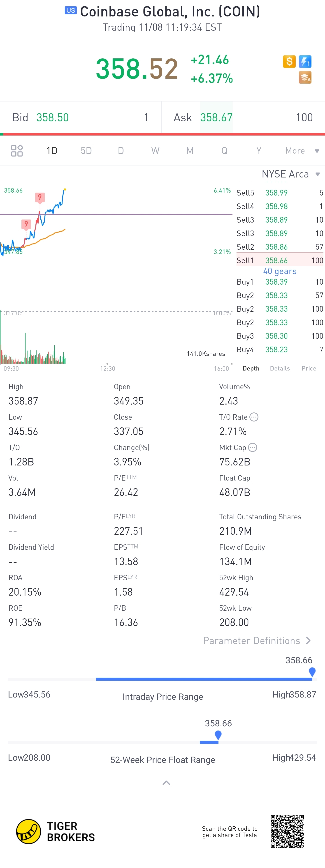The width and height of the screenshot is (325, 868).
Task: Tap the Total Outstanding Shares 210.9M
Action: tap(236, 531)
